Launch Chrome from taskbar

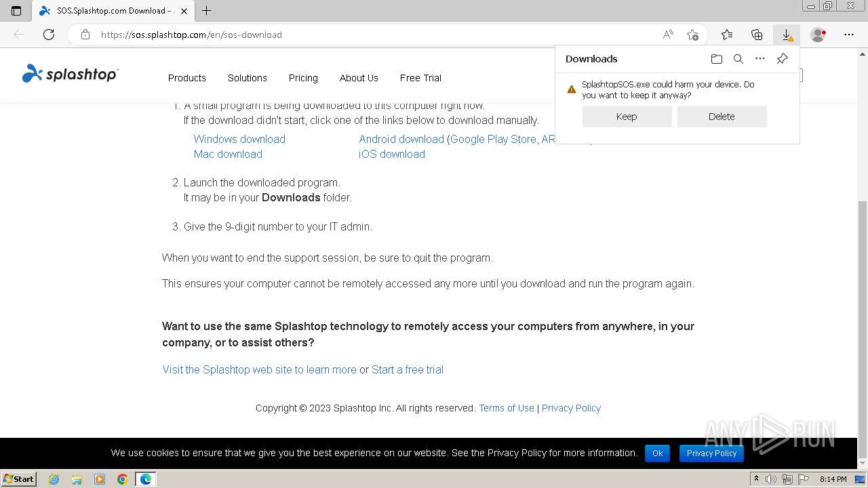122,479
